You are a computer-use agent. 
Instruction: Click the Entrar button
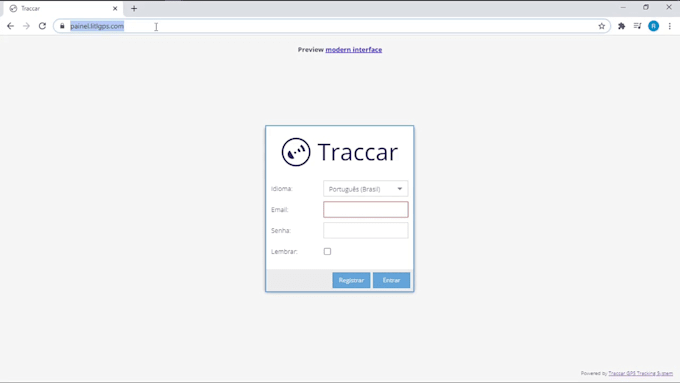click(x=391, y=280)
